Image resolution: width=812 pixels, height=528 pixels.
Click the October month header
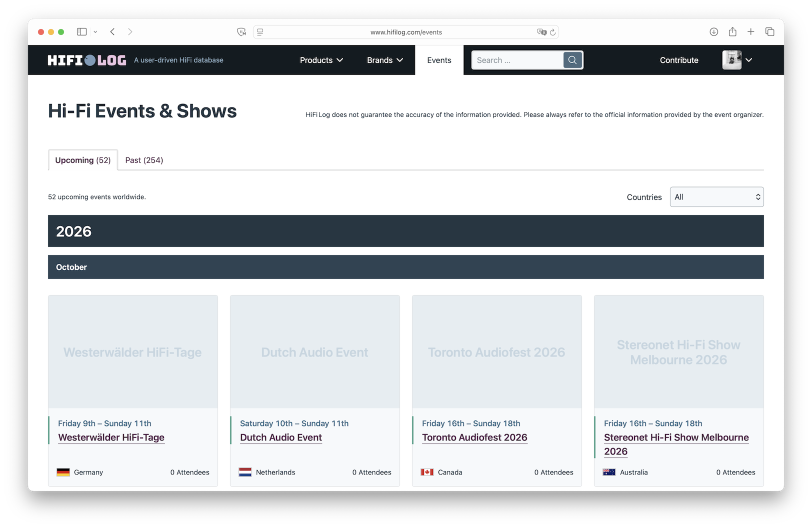[406, 267]
